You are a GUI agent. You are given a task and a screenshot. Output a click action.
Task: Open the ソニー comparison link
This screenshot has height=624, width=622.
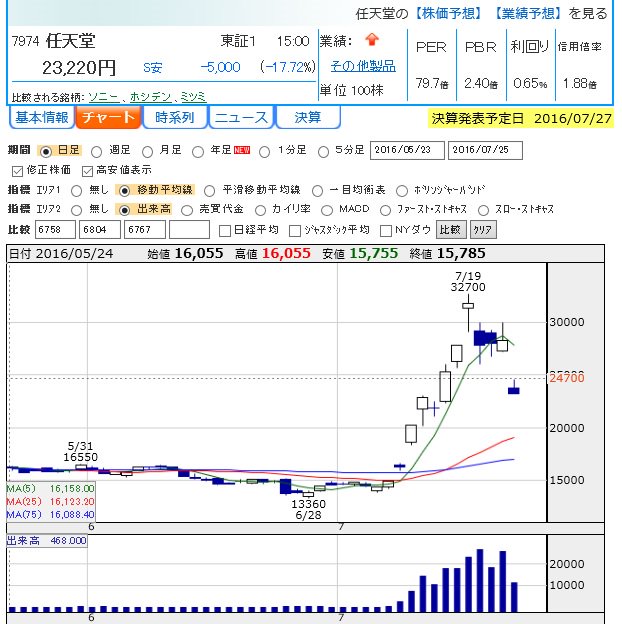coord(104,97)
